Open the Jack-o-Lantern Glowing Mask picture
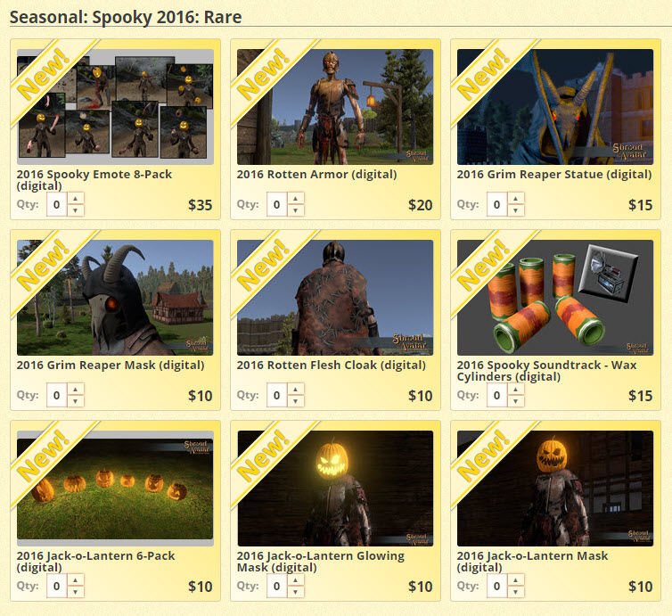 [335, 489]
